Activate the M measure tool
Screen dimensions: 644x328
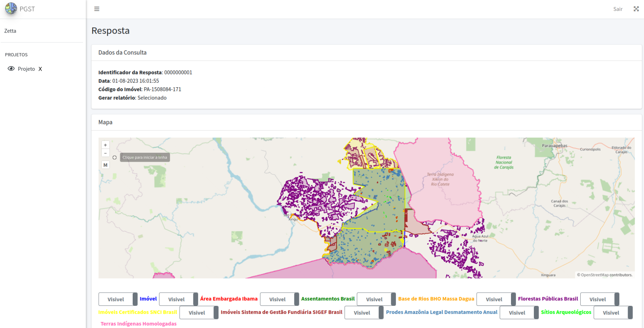(105, 165)
